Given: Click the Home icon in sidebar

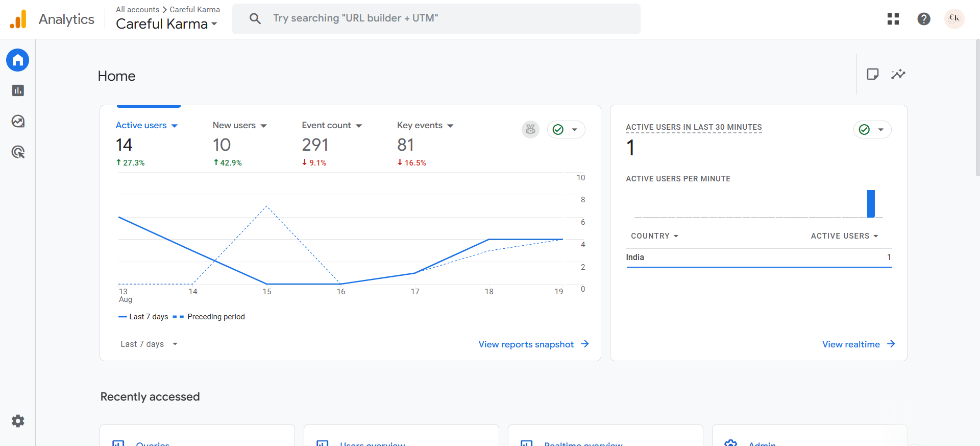Looking at the screenshot, I should (18, 60).
